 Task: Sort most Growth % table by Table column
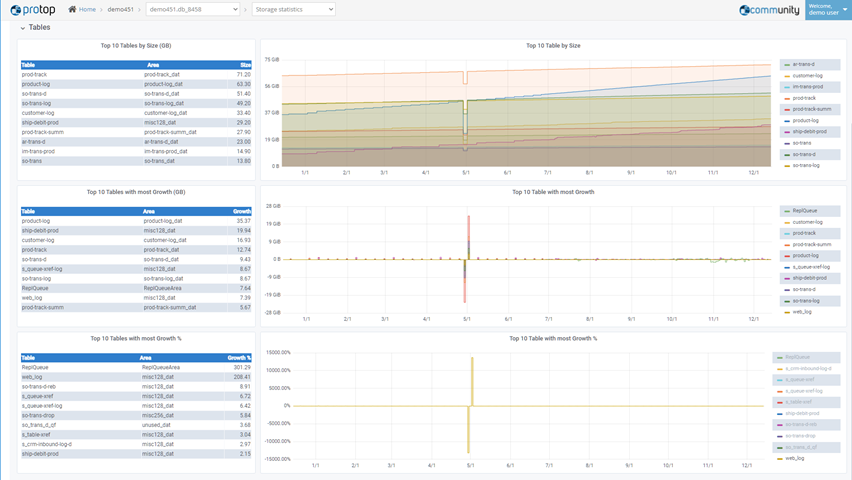[x=28, y=358]
